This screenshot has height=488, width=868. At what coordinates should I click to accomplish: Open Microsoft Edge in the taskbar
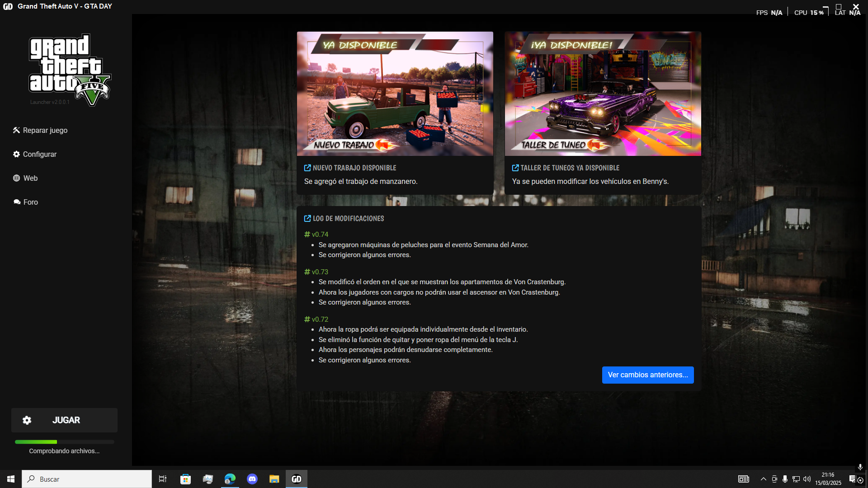pos(230,479)
